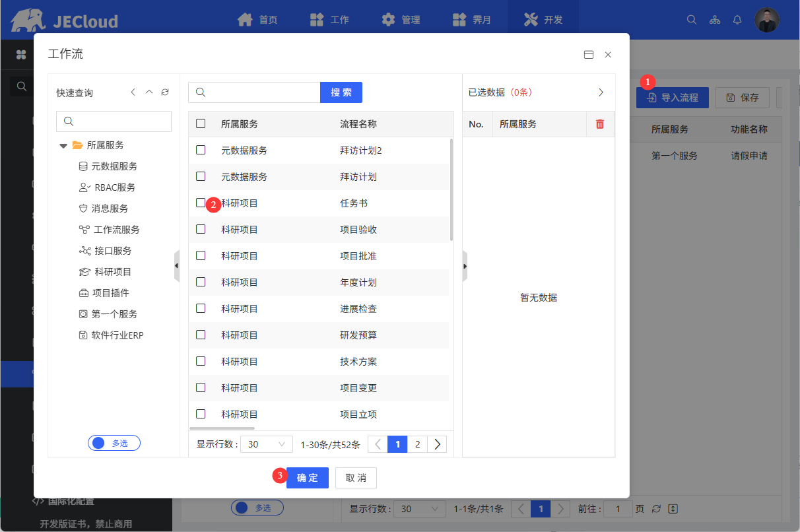Click the previous arrow in quick query header

[x=133, y=92]
